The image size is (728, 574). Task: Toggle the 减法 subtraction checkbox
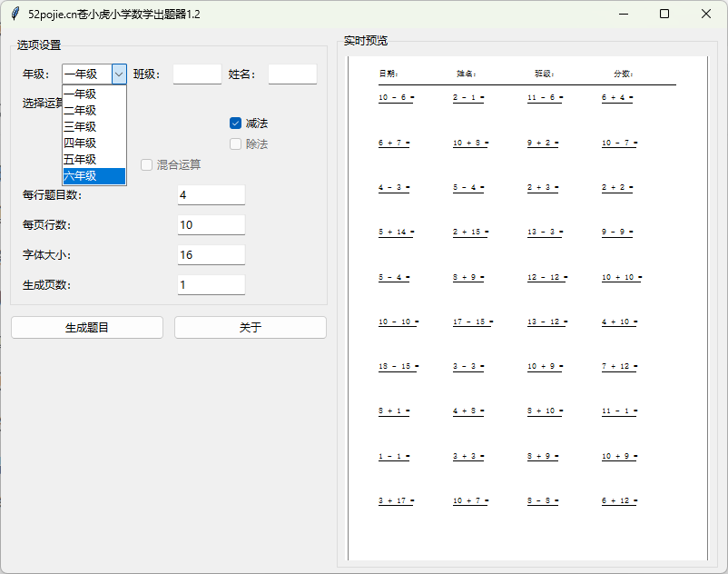[x=236, y=124]
